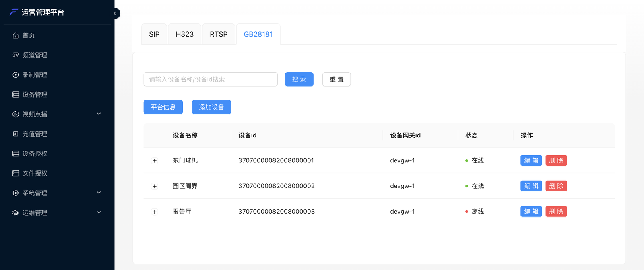644x270 pixels.
Task: Expand the 视频点播 submenu chevron
Action: point(99,114)
